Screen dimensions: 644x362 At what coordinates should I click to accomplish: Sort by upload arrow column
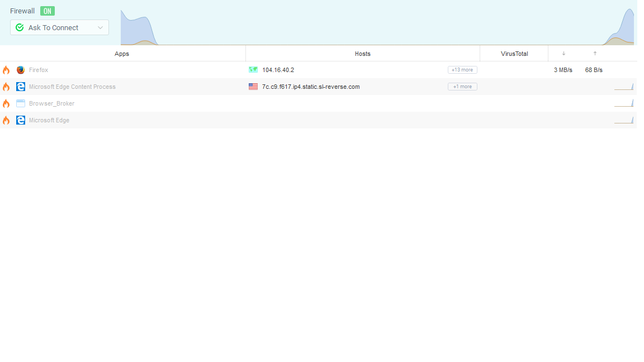(595, 54)
